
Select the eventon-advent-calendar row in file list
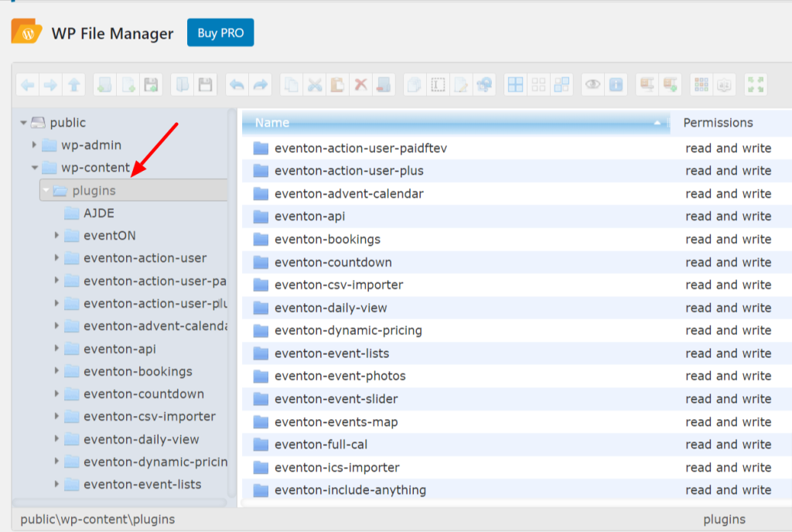click(x=517, y=193)
